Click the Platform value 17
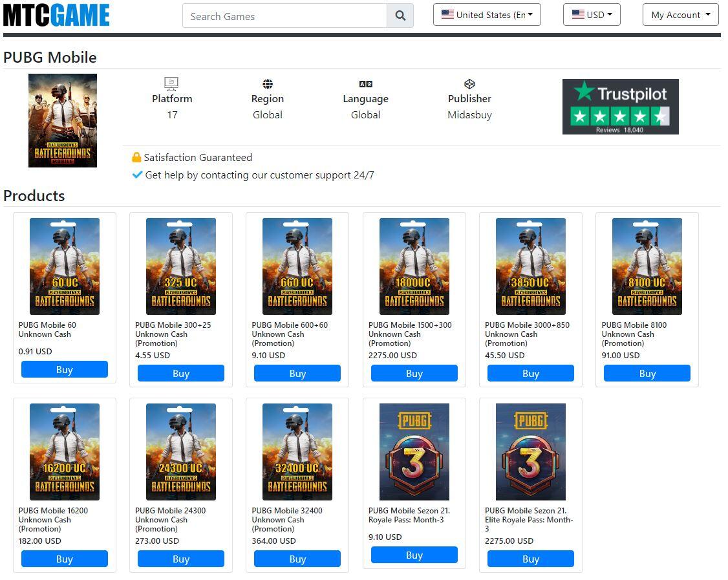The width and height of the screenshot is (728, 580). (x=172, y=114)
